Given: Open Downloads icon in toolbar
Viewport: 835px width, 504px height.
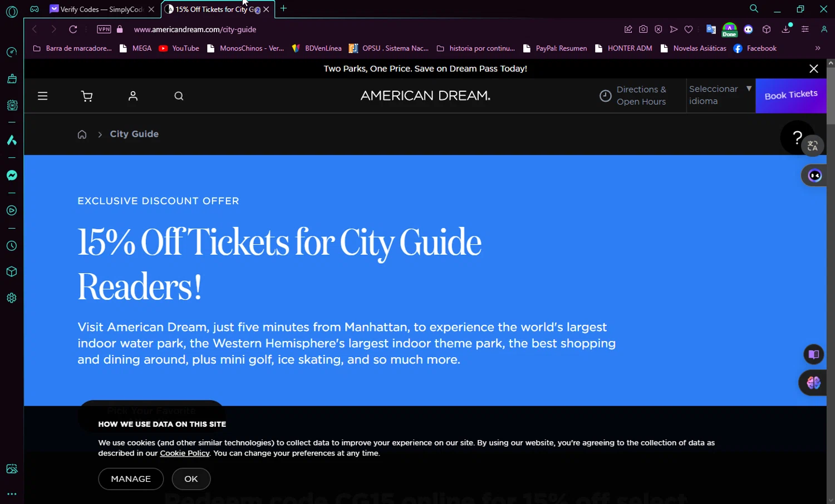Looking at the screenshot, I should click(x=786, y=29).
